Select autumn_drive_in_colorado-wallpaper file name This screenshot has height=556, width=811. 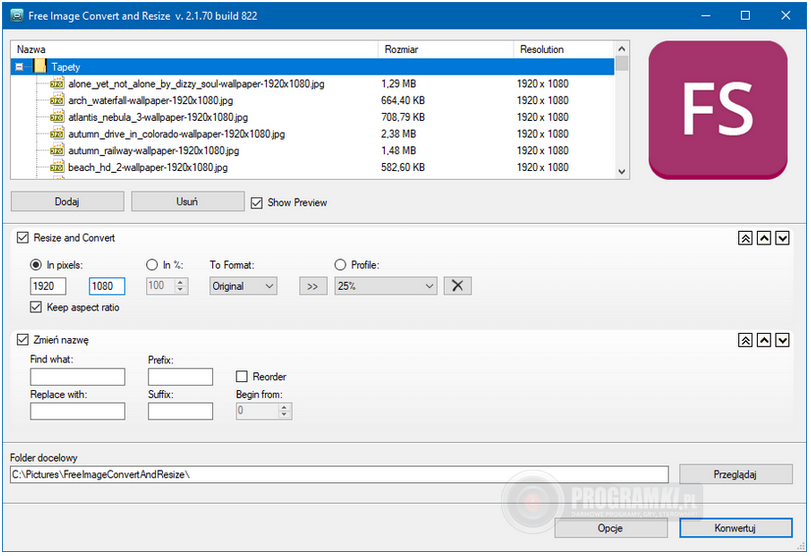click(x=176, y=134)
